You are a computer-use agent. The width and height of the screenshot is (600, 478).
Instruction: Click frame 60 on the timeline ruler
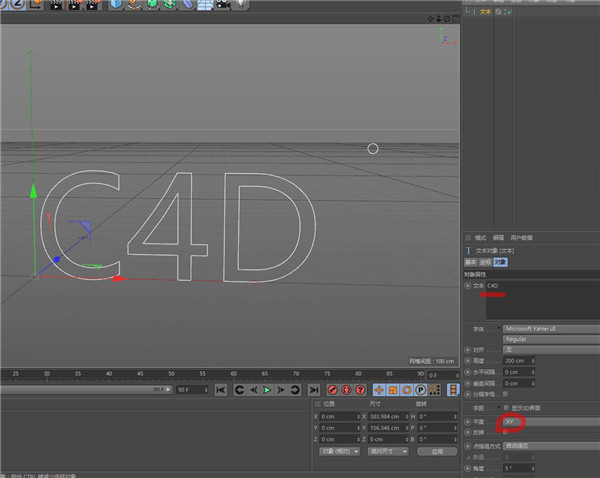click(233, 374)
